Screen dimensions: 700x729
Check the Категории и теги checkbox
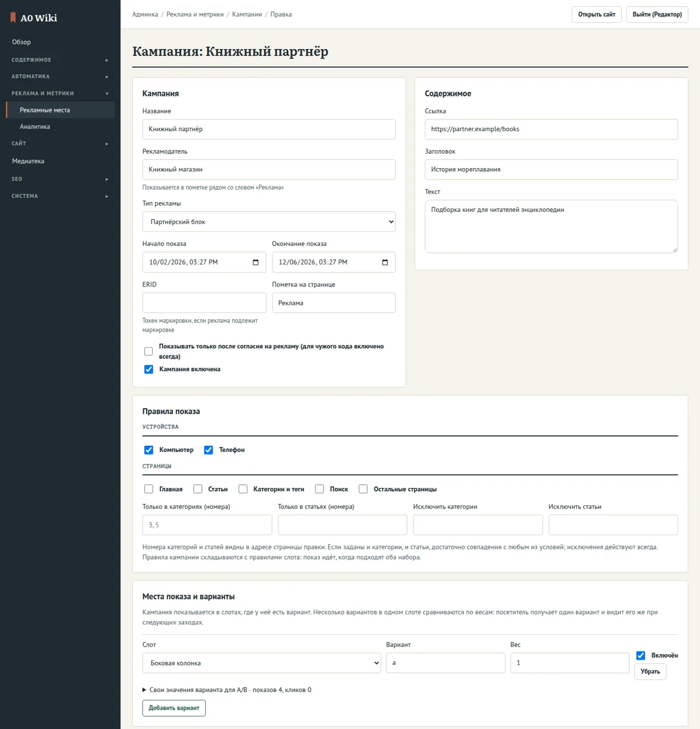pyautogui.click(x=243, y=489)
